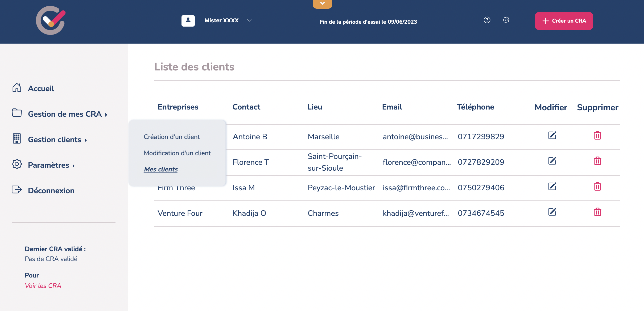This screenshot has height=311, width=644.
Task: Expand the orange chevron tab at top
Action: [322, 4]
